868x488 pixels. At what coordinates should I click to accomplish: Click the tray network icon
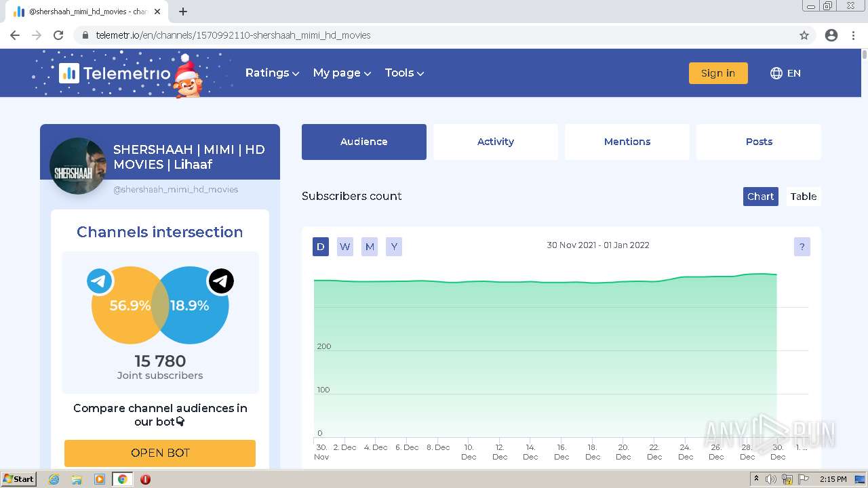point(787,479)
